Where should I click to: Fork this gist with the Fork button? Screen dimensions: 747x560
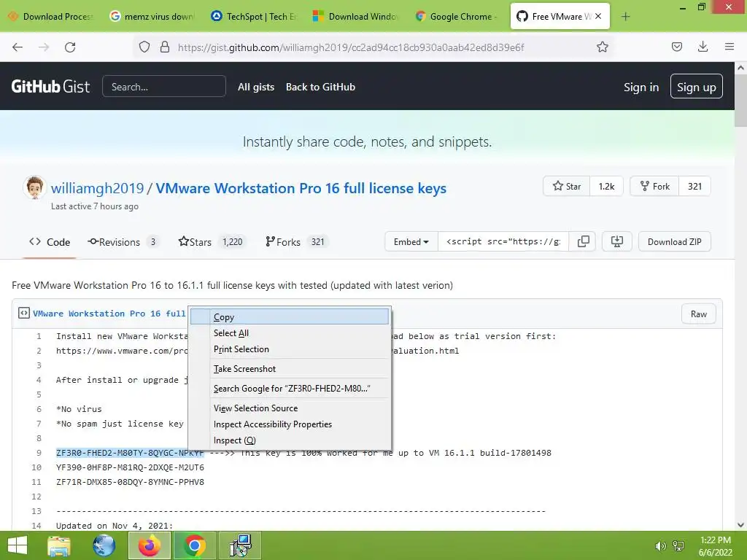tap(654, 186)
